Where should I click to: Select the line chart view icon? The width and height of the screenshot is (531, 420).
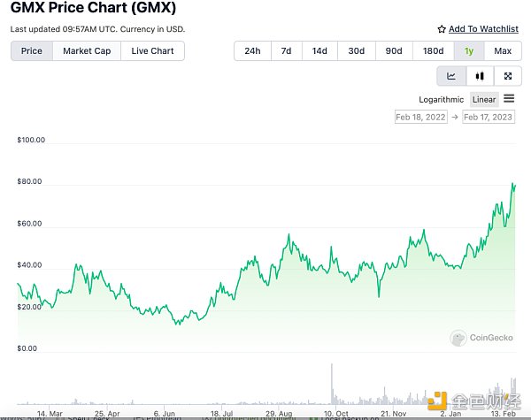[x=451, y=76]
